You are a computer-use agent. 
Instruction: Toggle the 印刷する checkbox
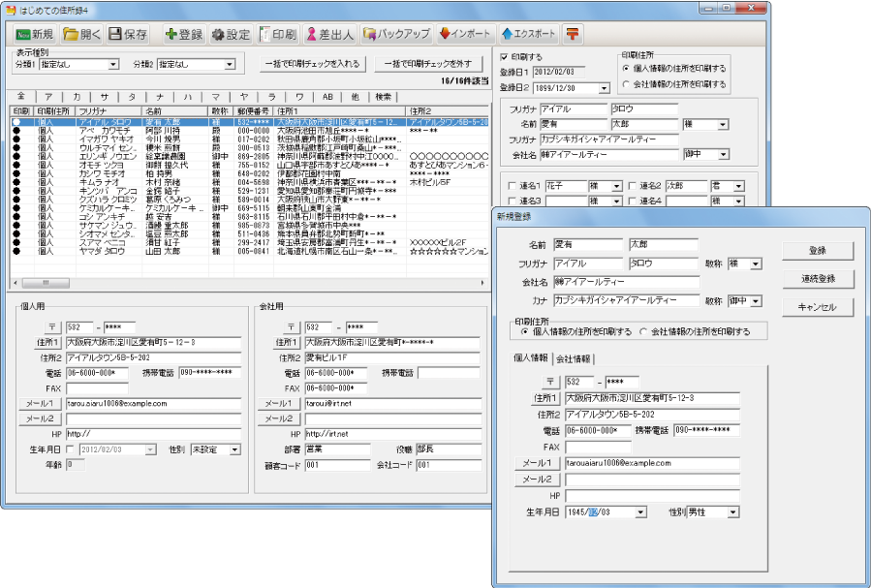(504, 57)
